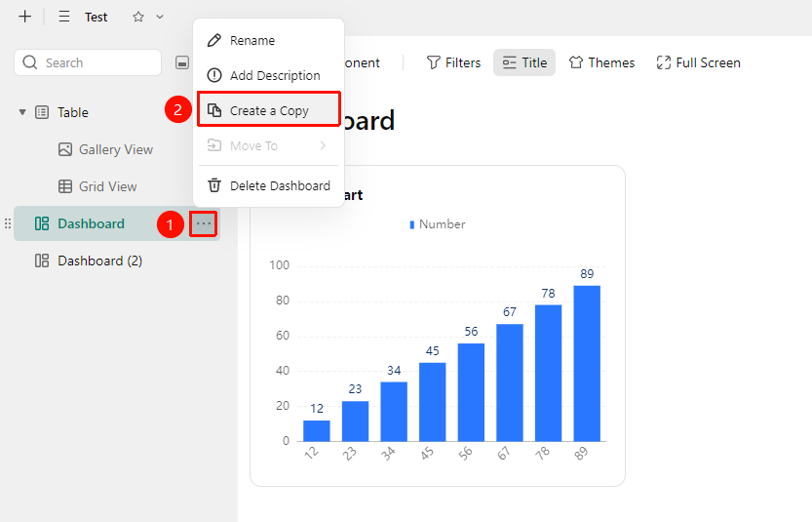Click into the Search input field
This screenshot has width=812, height=522.
(88, 62)
